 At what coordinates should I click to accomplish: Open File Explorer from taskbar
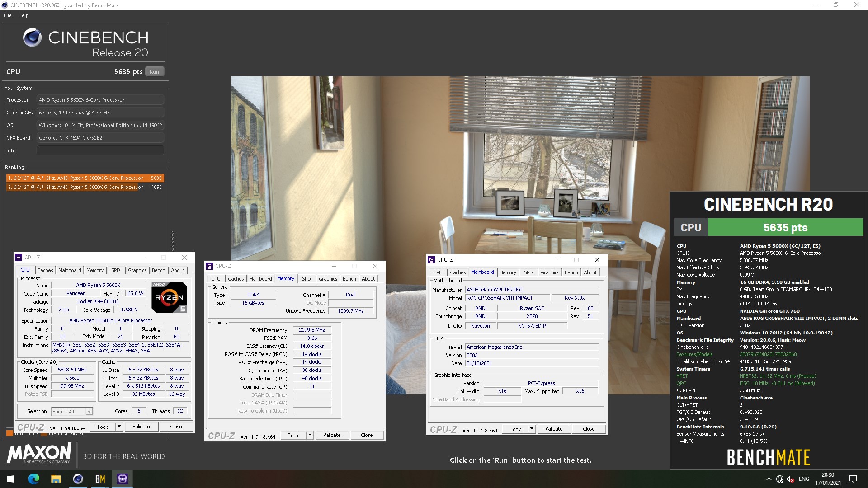56,479
